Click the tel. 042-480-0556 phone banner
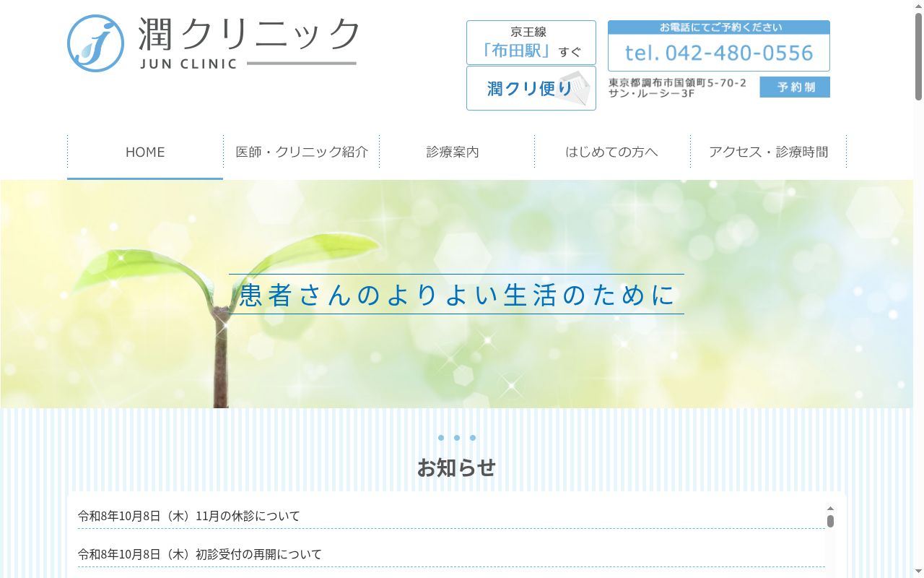924x578 pixels. point(719,53)
